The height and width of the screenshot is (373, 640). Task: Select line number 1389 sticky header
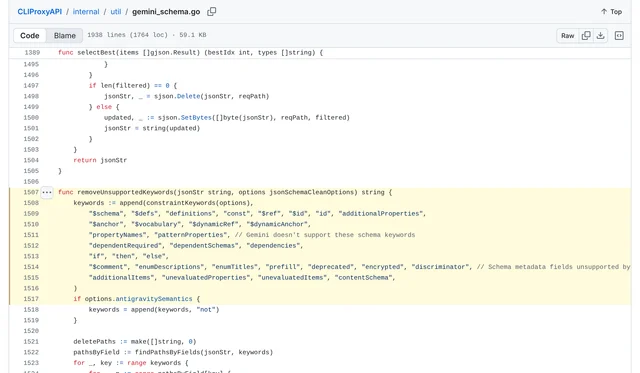(32, 53)
